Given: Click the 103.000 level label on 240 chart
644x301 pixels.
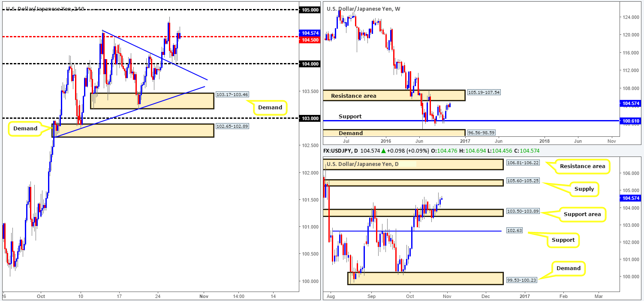Looking at the screenshot, I should [x=309, y=118].
